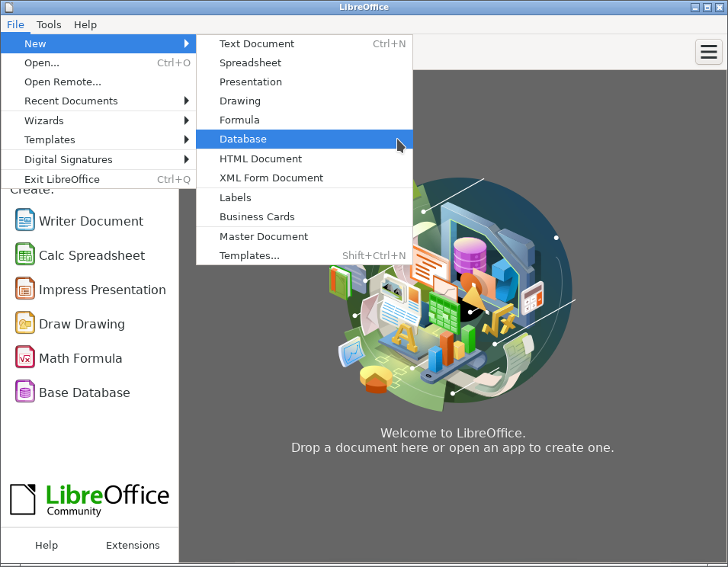Viewport: 728px width, 567px height.
Task: Click the Help button at bottom
Action: [x=47, y=545]
